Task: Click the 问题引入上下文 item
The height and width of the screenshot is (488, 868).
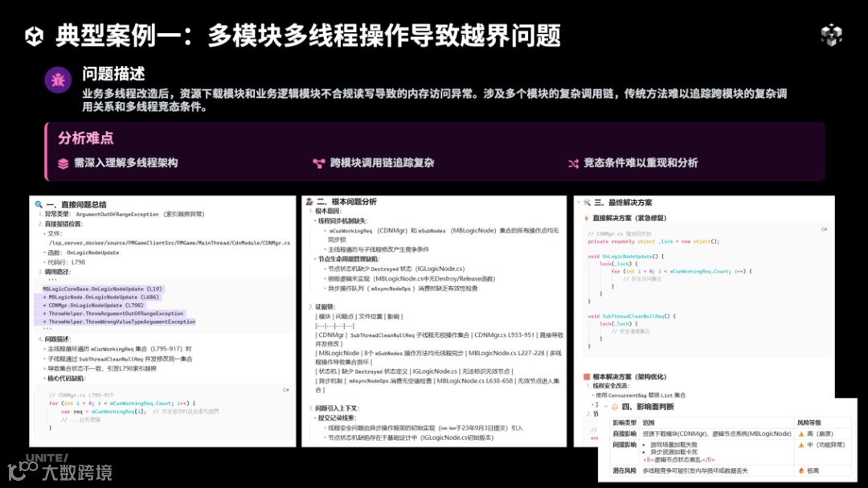Action: (x=337, y=408)
